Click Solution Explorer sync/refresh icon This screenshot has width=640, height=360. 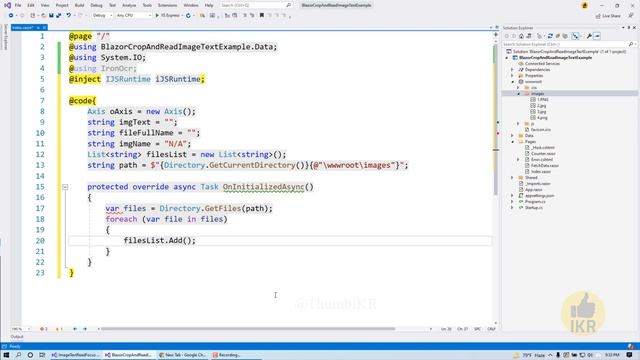point(550,36)
